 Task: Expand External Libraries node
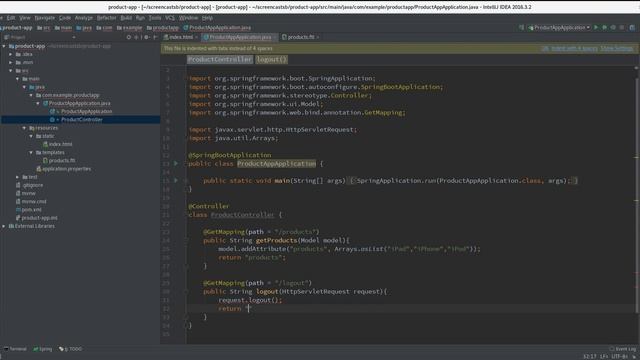coord(4,226)
